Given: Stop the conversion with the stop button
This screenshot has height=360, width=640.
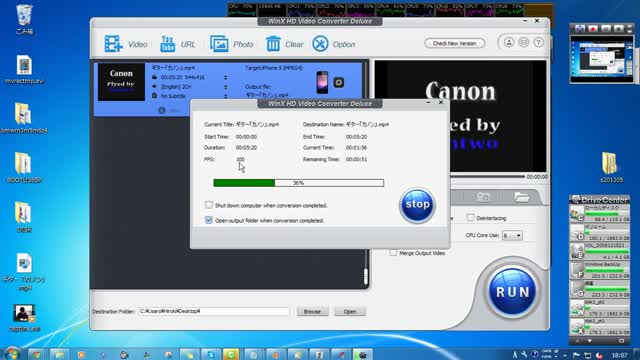Looking at the screenshot, I should pyautogui.click(x=417, y=205).
